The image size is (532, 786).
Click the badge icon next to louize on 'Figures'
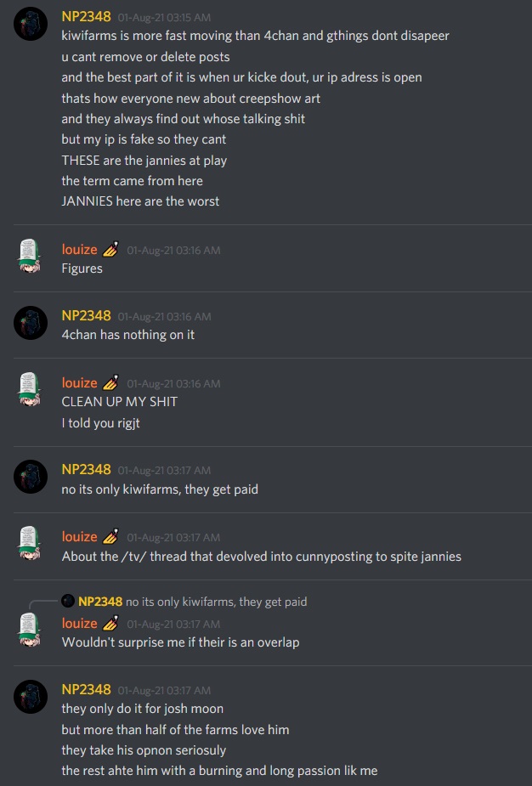click(x=110, y=249)
